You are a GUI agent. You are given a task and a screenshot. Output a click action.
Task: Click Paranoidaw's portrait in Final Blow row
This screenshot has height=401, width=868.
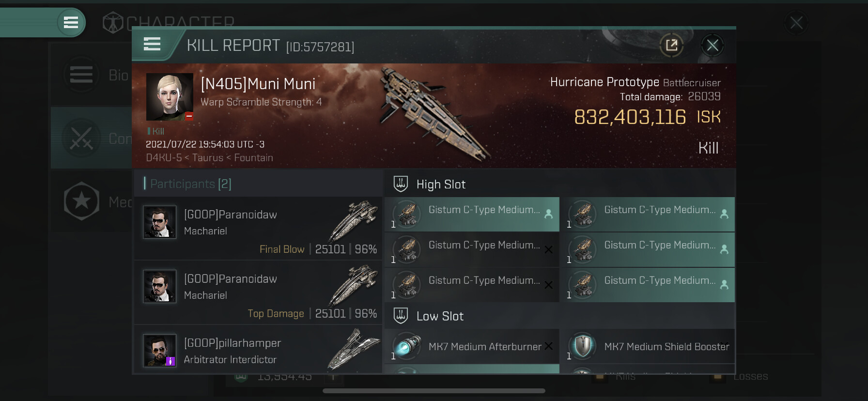click(159, 222)
